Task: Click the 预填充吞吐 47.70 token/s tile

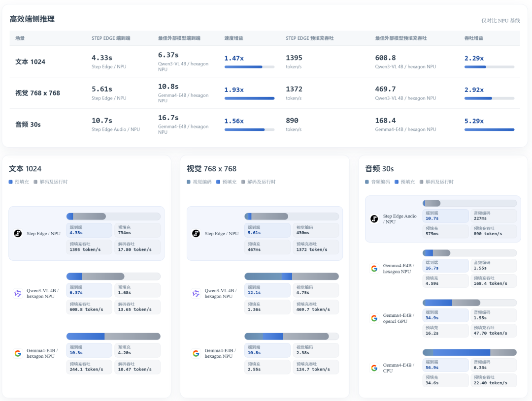Action: pos(494,331)
